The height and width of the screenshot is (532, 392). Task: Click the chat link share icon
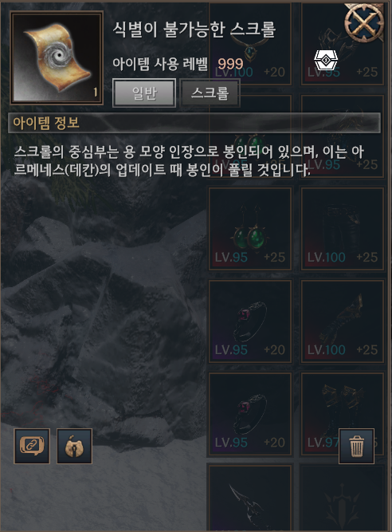(x=32, y=446)
